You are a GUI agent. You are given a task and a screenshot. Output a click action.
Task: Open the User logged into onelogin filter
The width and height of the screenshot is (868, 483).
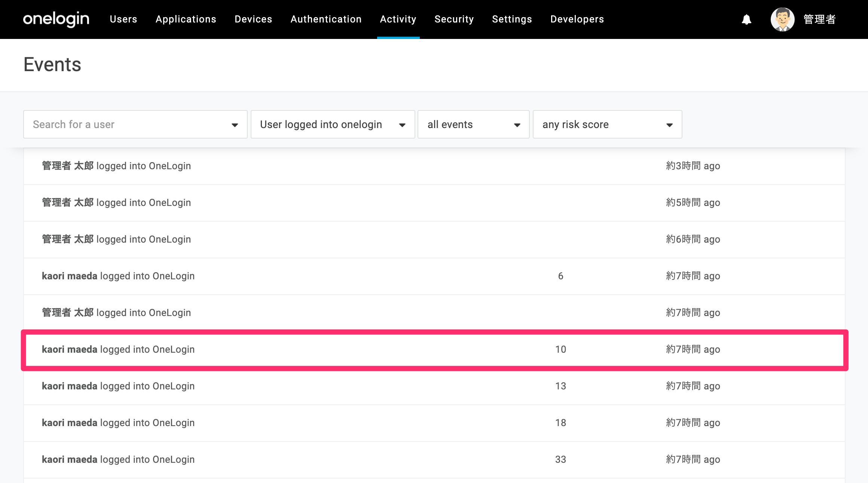coord(333,124)
